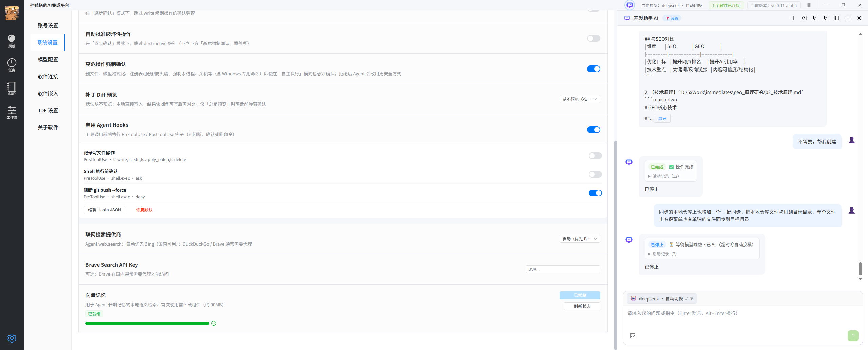Disable the 阻断 git push --force hook
868x350 pixels.
(595, 193)
